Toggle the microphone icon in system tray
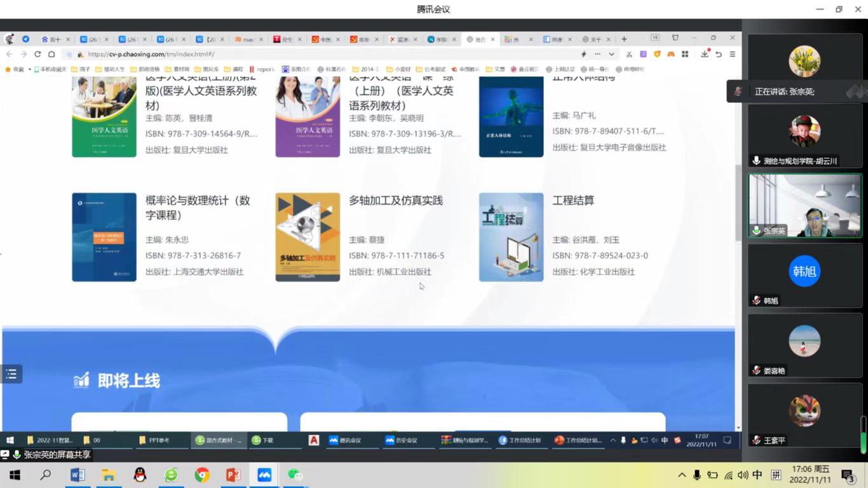 pyautogui.click(x=697, y=475)
